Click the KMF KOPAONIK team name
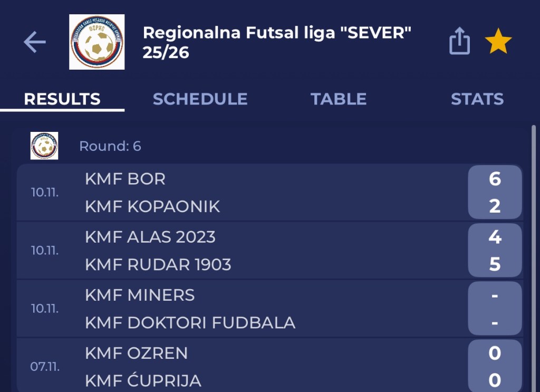540x392 pixels. pyautogui.click(x=152, y=206)
